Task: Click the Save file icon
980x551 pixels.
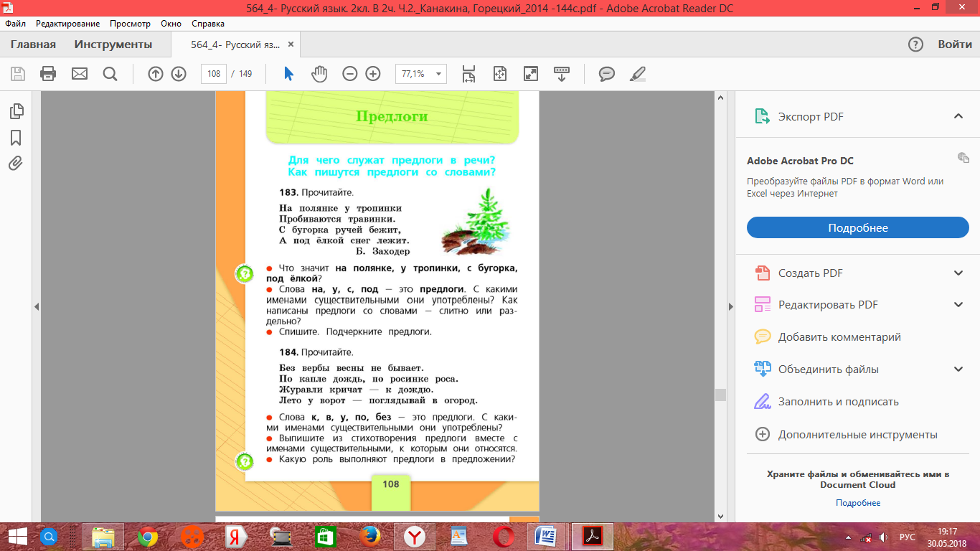Action: click(x=18, y=73)
